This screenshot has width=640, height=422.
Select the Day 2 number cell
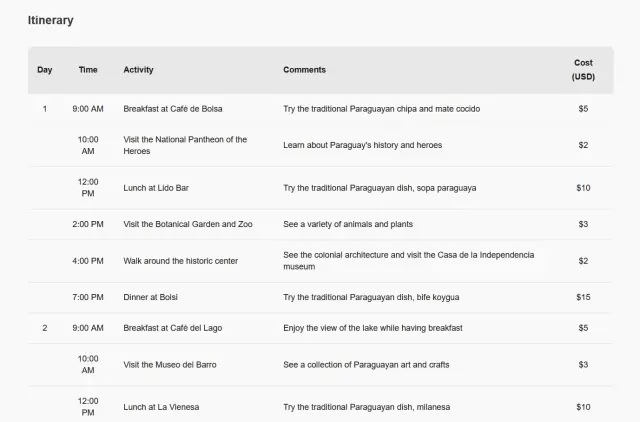(x=45, y=328)
